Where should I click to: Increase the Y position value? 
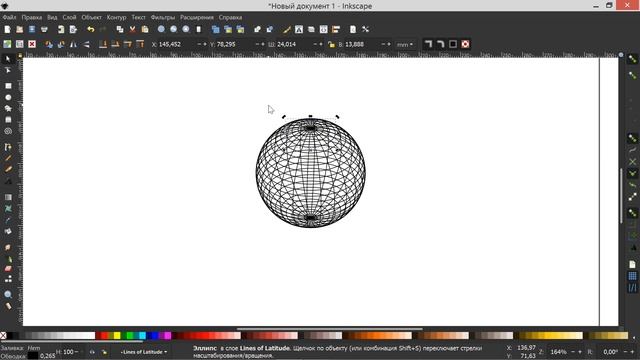click(262, 44)
